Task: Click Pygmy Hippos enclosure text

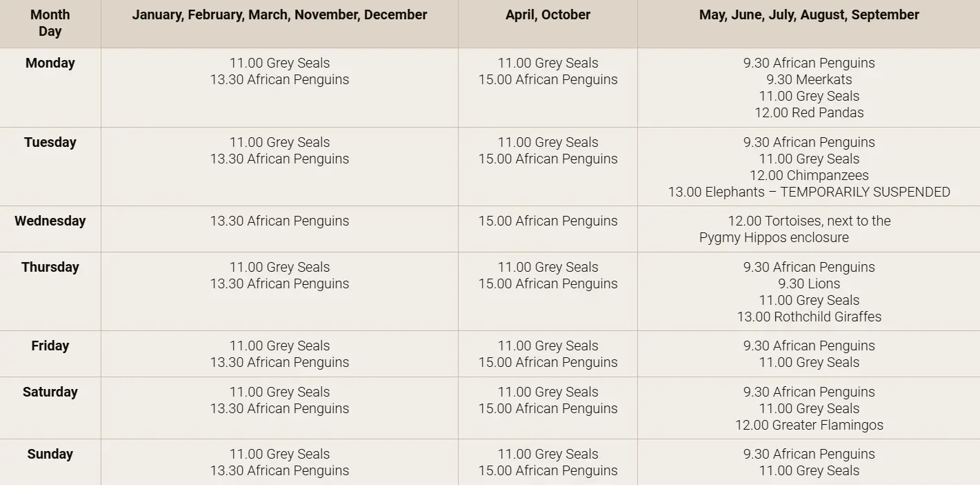Action: (x=774, y=237)
